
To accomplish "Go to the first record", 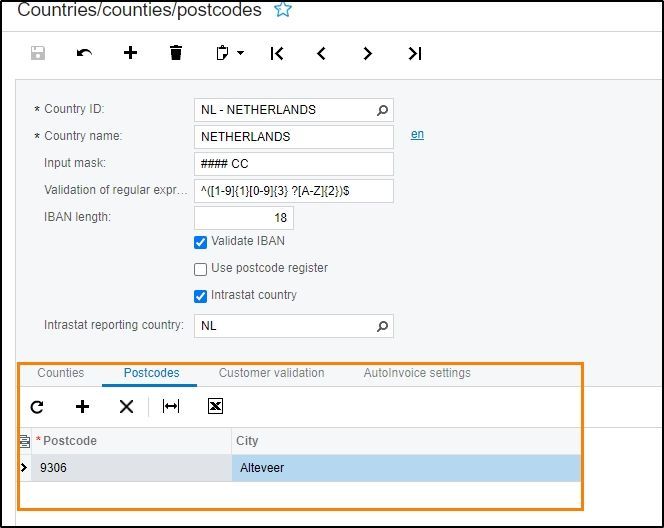I will pos(277,53).
